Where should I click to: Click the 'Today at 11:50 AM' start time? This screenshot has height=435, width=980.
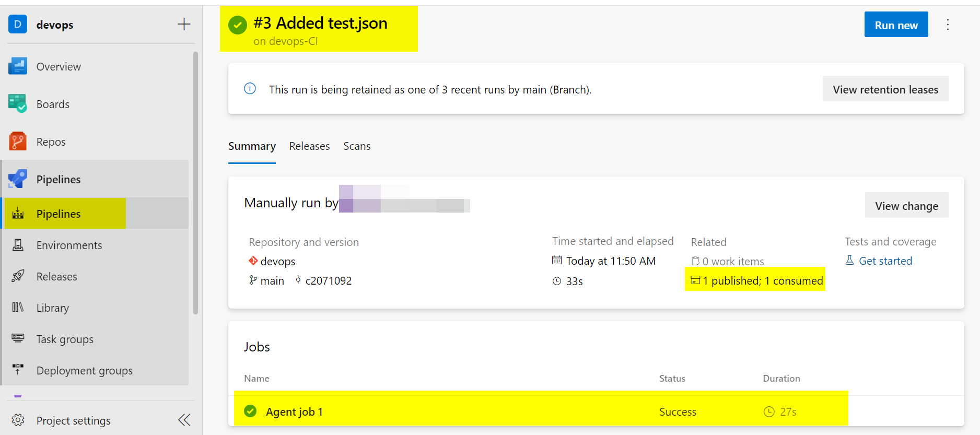pyautogui.click(x=611, y=261)
